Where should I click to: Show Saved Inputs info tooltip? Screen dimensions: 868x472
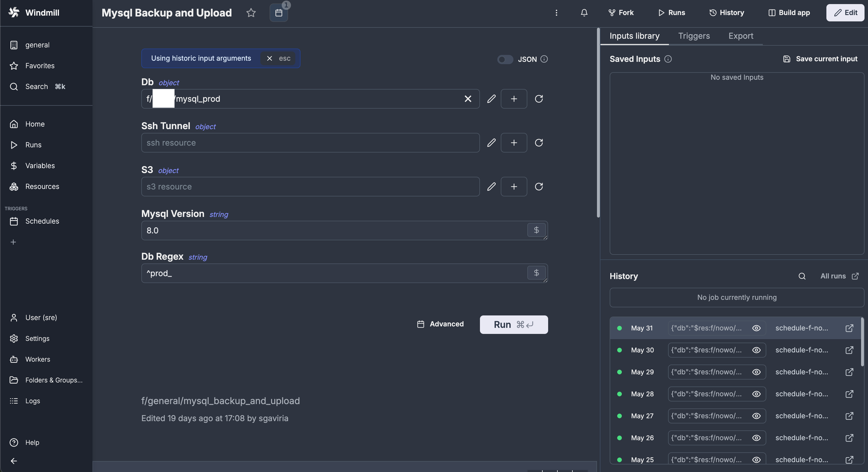[x=668, y=59]
